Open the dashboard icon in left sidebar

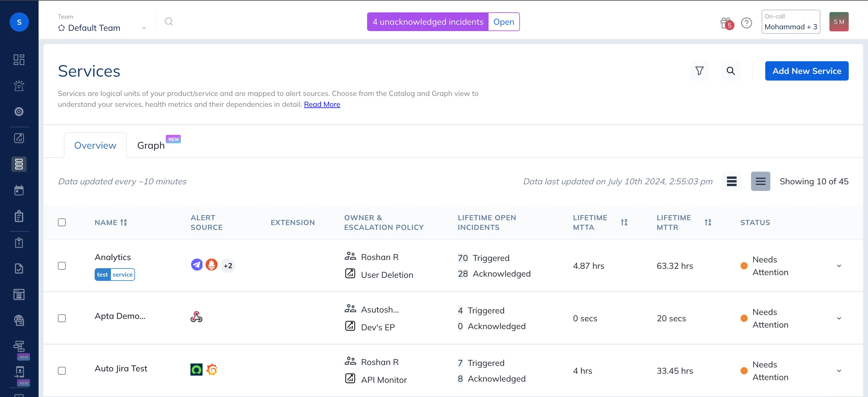click(19, 60)
